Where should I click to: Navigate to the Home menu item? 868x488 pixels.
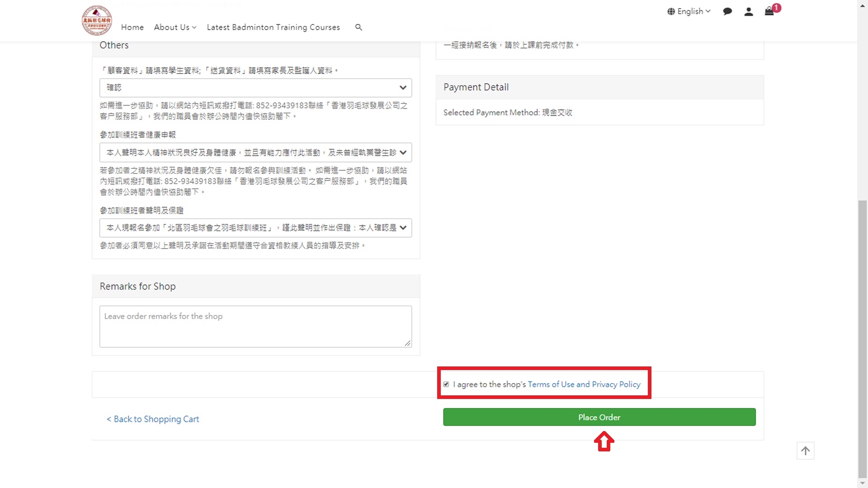pyautogui.click(x=132, y=27)
